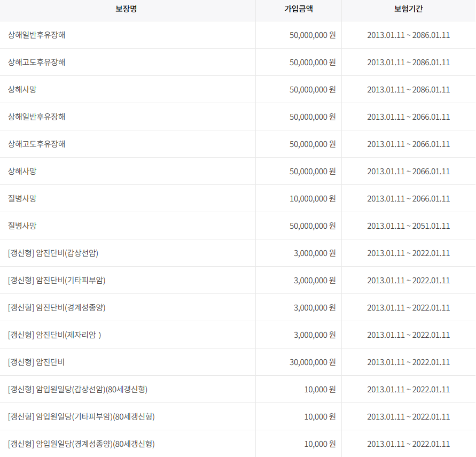Click the 30,000,000 원 amount cell
The width and height of the screenshot is (476, 457).
[x=313, y=362]
